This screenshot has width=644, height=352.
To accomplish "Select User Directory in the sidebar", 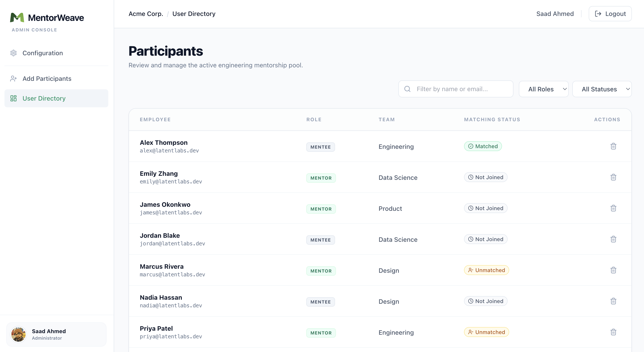I will coord(44,98).
